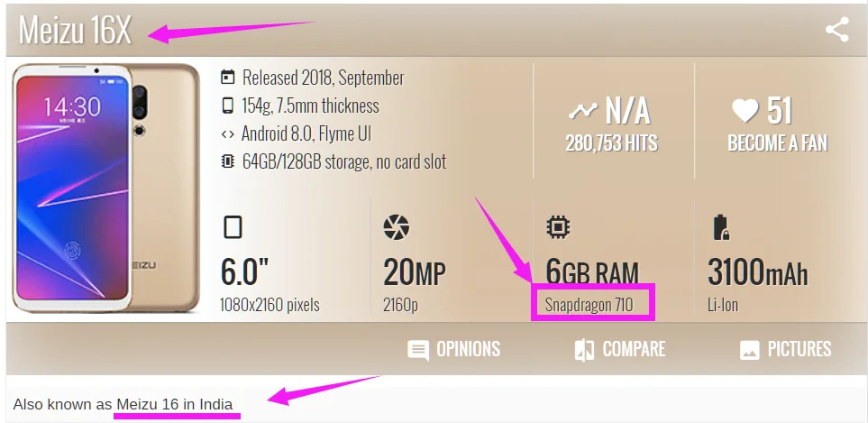This screenshot has height=423, width=868.
Task: Click the camera shutter icon
Action: [x=396, y=227]
